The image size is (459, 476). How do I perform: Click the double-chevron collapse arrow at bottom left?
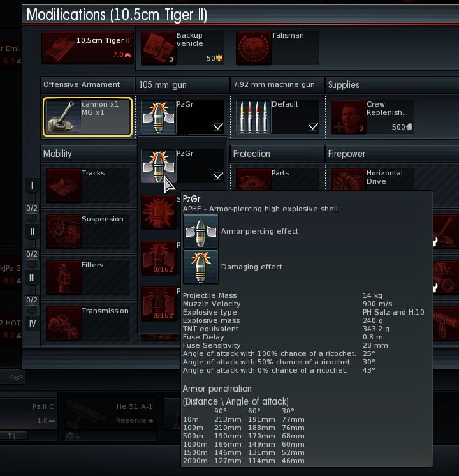click(x=17, y=377)
